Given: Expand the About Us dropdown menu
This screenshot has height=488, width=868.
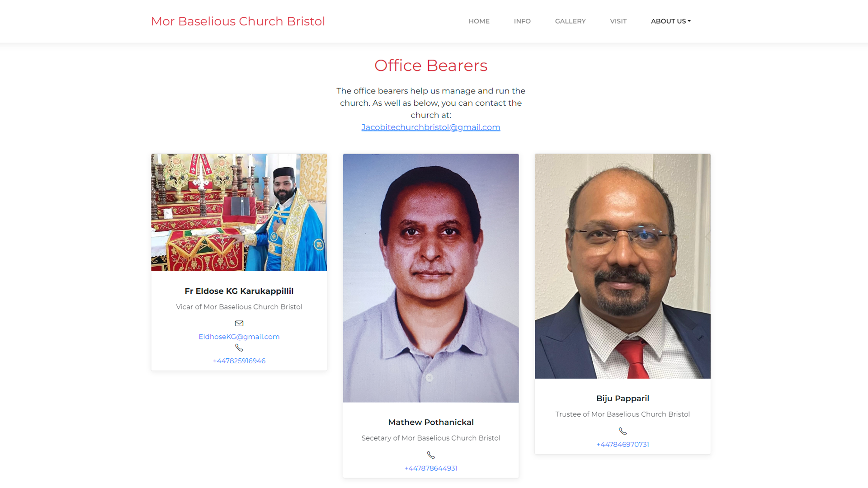Looking at the screenshot, I should click(x=671, y=21).
